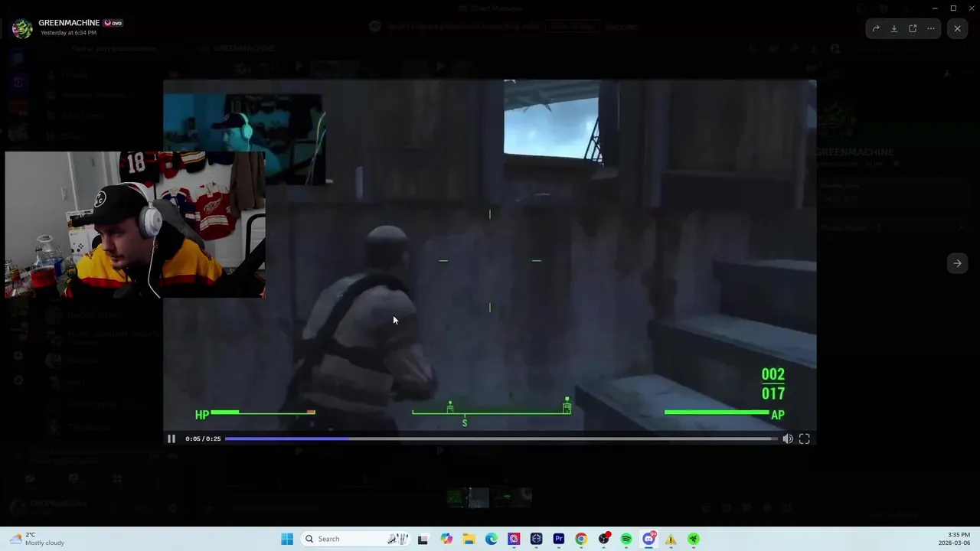The width and height of the screenshot is (980, 551).
Task: Open OBS Studio from the taskbar
Action: [604, 539]
